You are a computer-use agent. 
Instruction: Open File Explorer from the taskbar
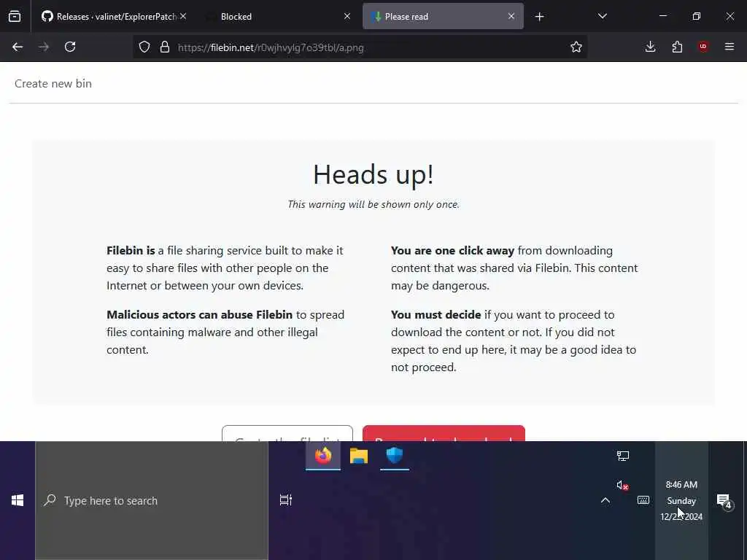pos(359,456)
